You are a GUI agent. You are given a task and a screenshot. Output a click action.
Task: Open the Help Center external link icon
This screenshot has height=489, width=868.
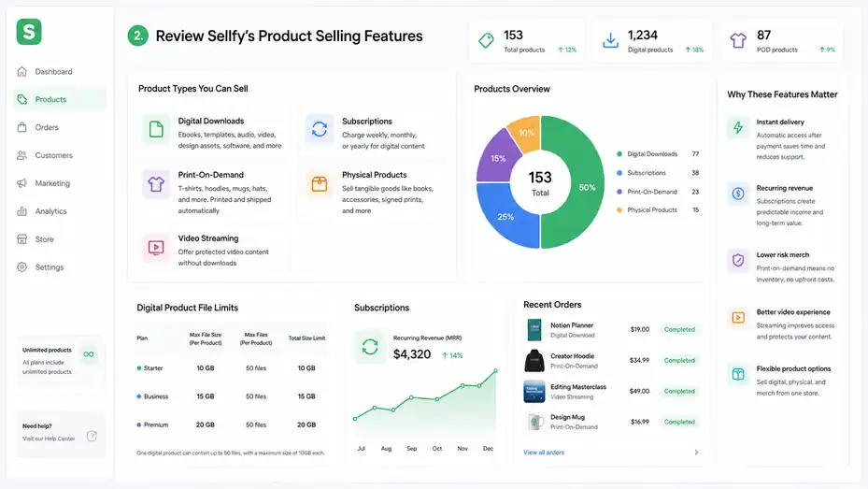[x=92, y=437]
